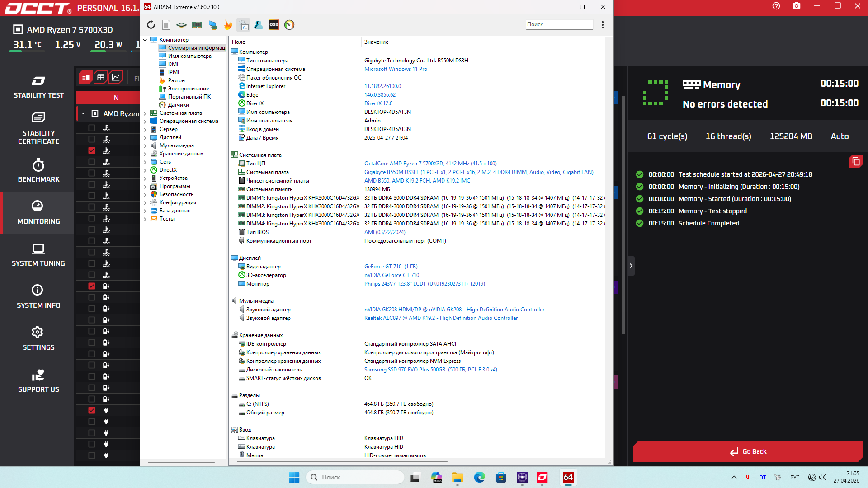Open Stability Certificate in OCCT sidebar
This screenshot has width=868, height=488.
38,128
